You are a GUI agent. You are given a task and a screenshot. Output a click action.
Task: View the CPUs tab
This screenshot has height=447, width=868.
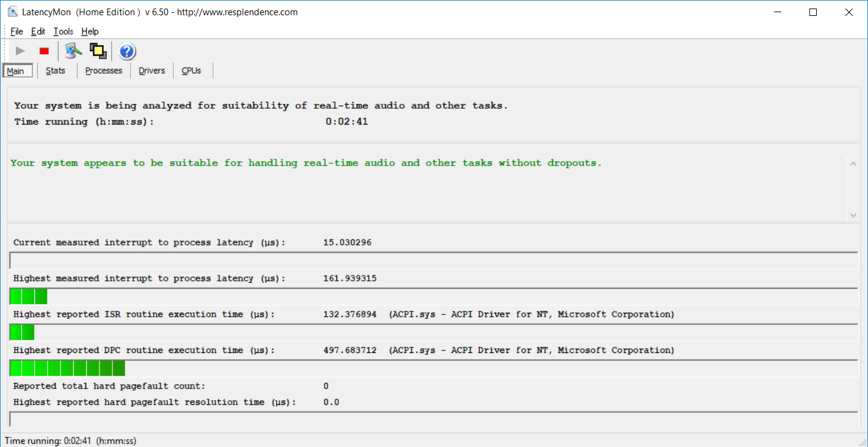(191, 71)
